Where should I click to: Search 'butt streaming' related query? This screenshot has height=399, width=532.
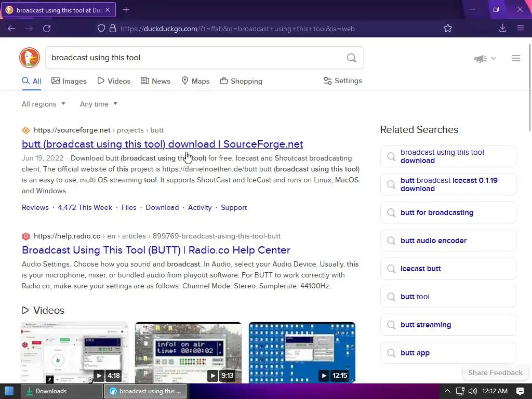tap(448, 325)
